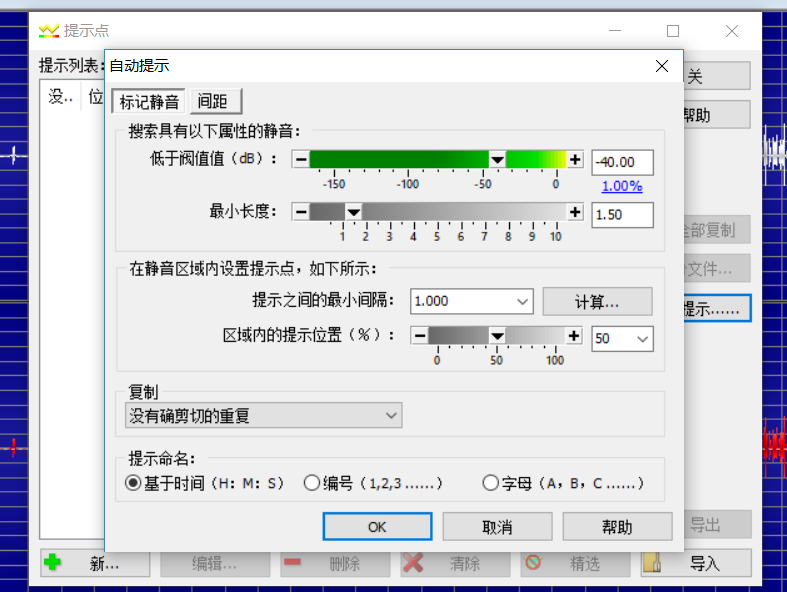
Task: Switch to the 标记静音 tab
Action: (149, 101)
